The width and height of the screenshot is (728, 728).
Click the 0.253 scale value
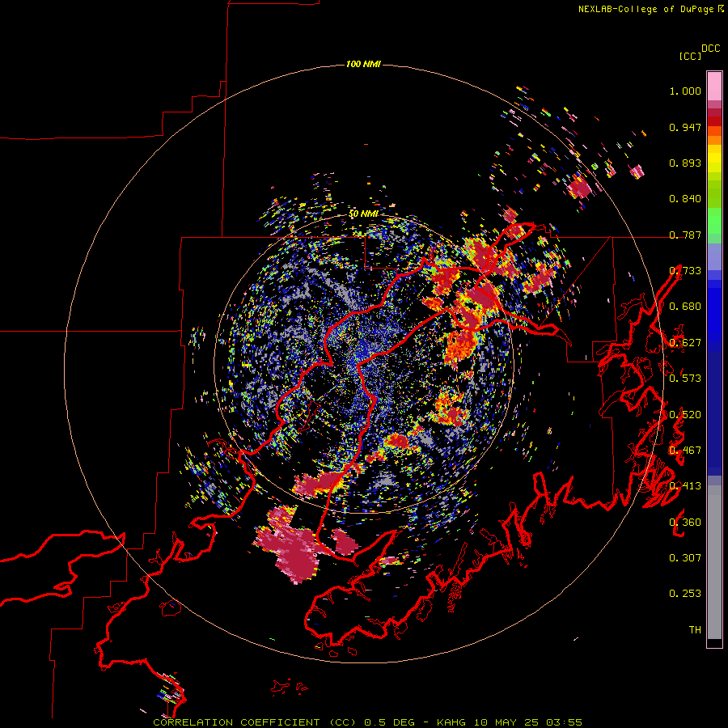pos(685,594)
